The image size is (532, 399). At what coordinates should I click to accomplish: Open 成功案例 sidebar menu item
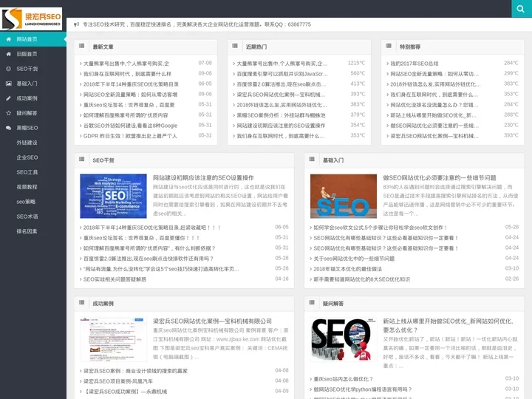pyautogui.click(x=33, y=98)
